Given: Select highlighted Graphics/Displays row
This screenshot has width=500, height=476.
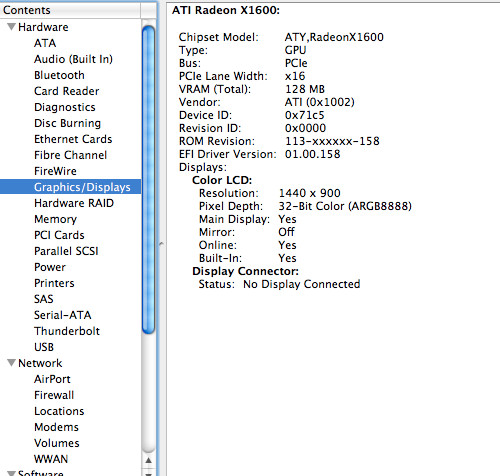Looking at the screenshot, I should [x=70, y=187].
